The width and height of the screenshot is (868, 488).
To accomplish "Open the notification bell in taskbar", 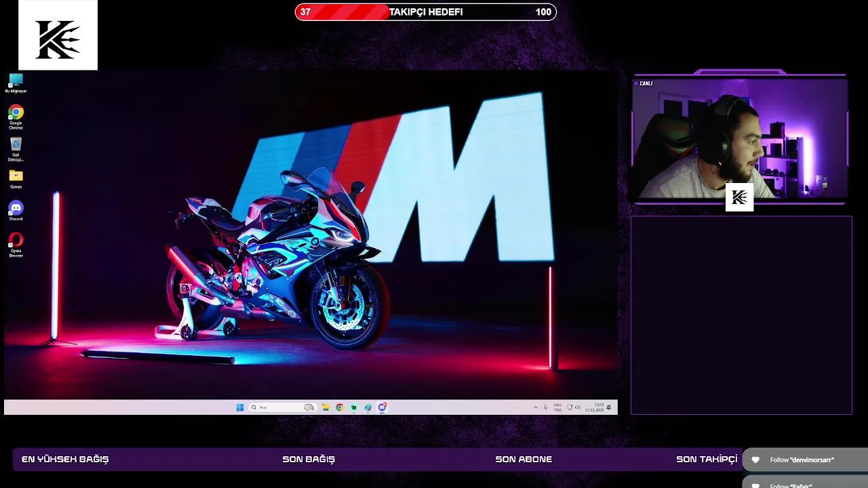I will point(609,407).
